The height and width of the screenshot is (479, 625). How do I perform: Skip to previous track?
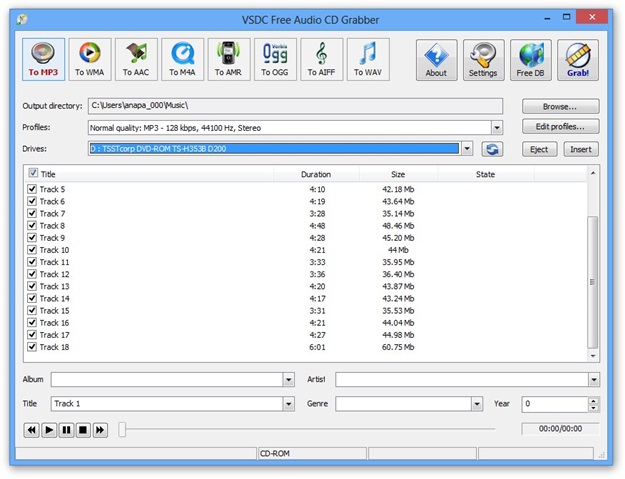coord(31,430)
